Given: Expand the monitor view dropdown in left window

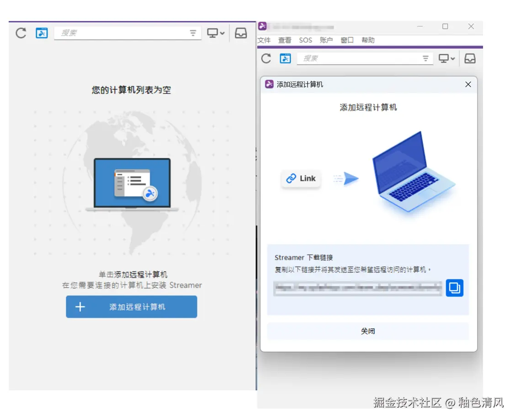Looking at the screenshot, I should [216, 33].
